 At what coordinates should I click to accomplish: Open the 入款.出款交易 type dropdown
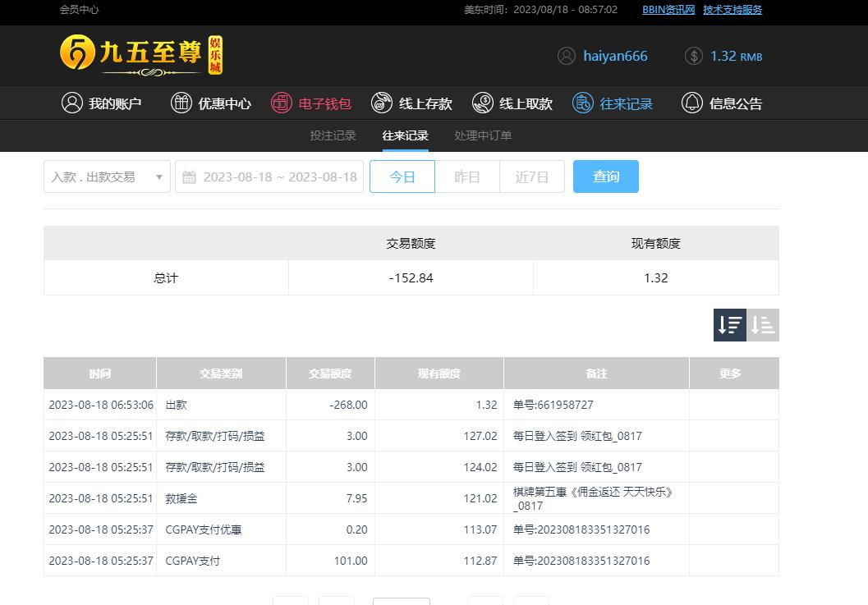click(107, 176)
